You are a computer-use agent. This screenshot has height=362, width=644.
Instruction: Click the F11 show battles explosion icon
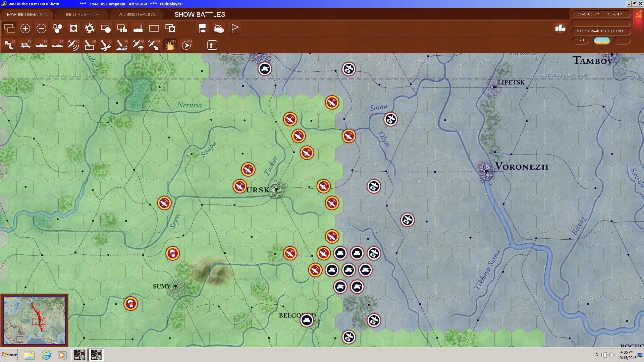[x=170, y=45]
